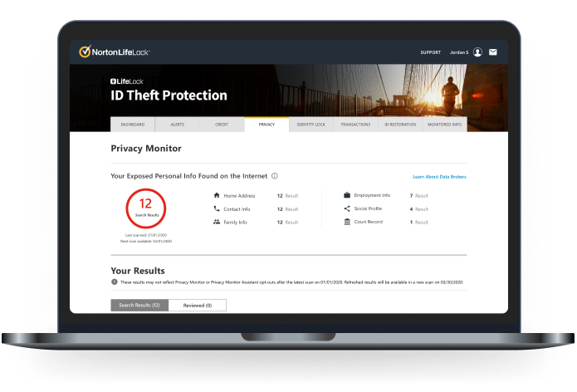577x392 pixels.
Task: Open the Dashboard tab
Action: 133,125
